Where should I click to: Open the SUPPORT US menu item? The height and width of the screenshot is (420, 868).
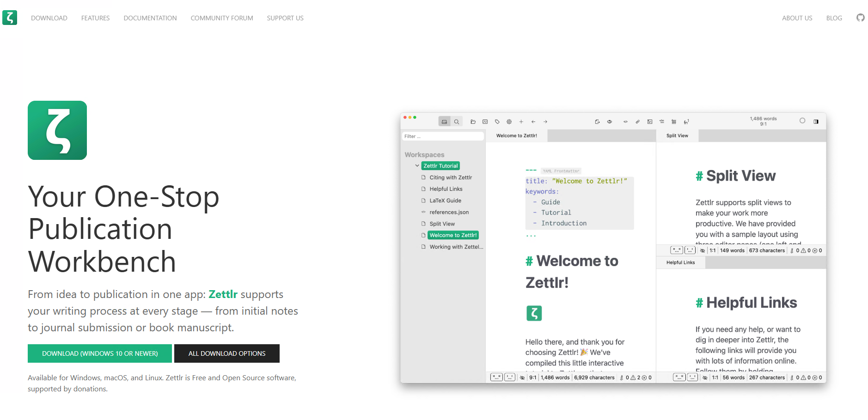(x=285, y=18)
